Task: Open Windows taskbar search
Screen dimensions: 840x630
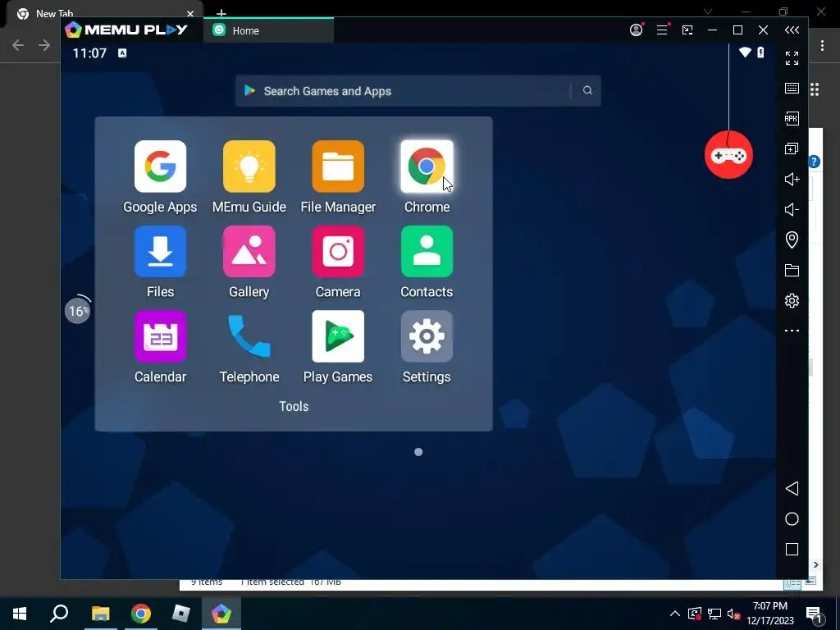Action: click(59, 614)
